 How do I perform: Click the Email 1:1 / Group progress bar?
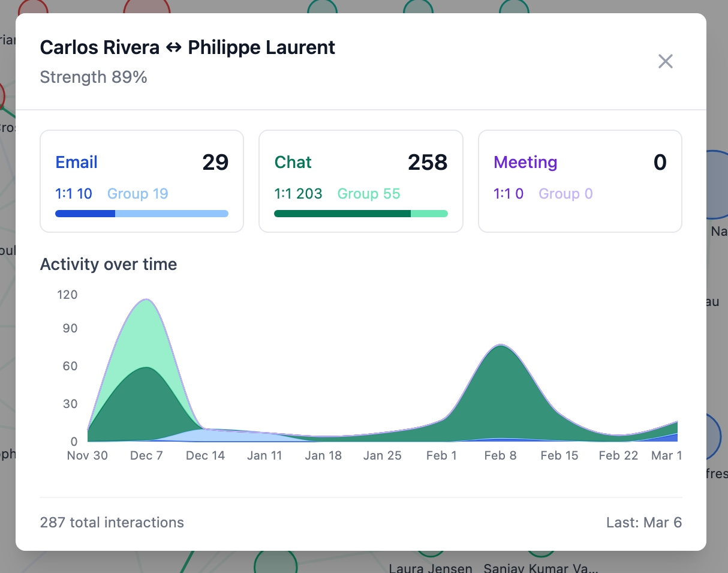pos(142,214)
